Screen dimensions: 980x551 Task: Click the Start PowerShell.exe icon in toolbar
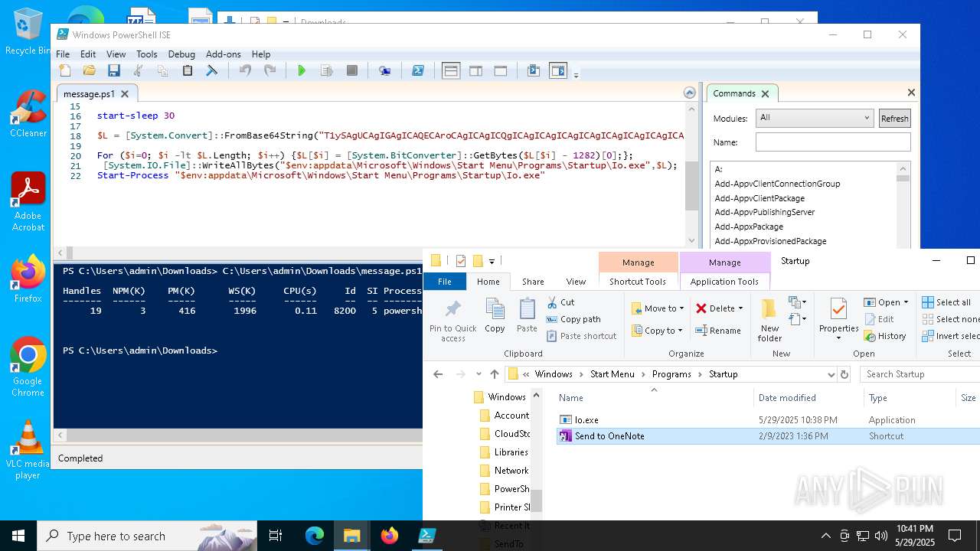point(418,71)
